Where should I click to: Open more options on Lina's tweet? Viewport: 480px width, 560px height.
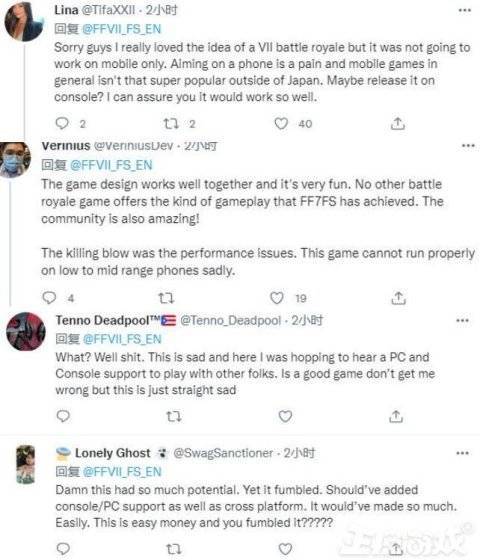(x=465, y=10)
